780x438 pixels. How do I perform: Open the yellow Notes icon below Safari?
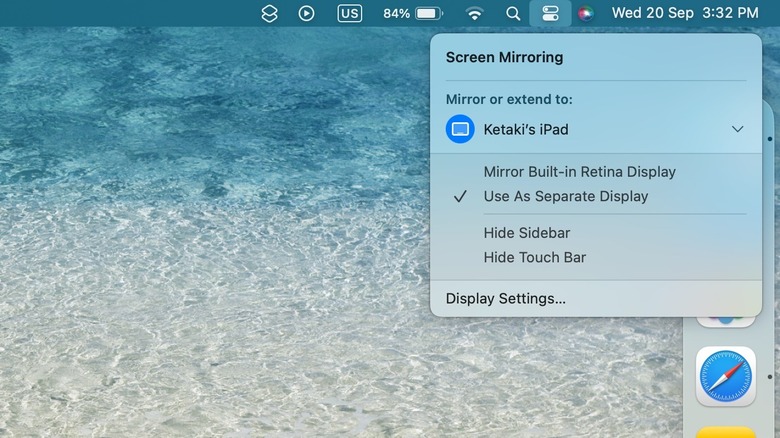pos(725,432)
